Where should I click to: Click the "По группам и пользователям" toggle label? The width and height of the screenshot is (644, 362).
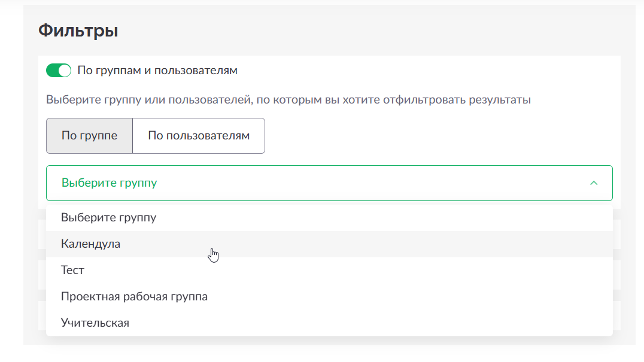click(157, 71)
